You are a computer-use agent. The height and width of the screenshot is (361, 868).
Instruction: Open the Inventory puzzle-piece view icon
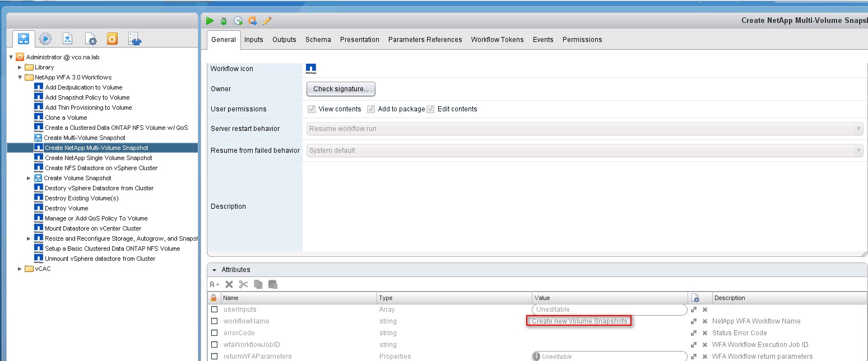(x=134, y=39)
